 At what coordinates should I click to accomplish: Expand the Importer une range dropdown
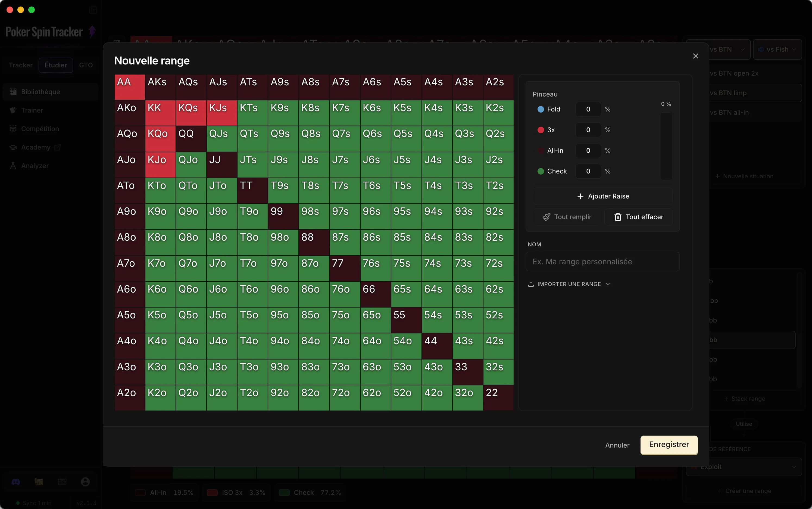[x=569, y=284]
